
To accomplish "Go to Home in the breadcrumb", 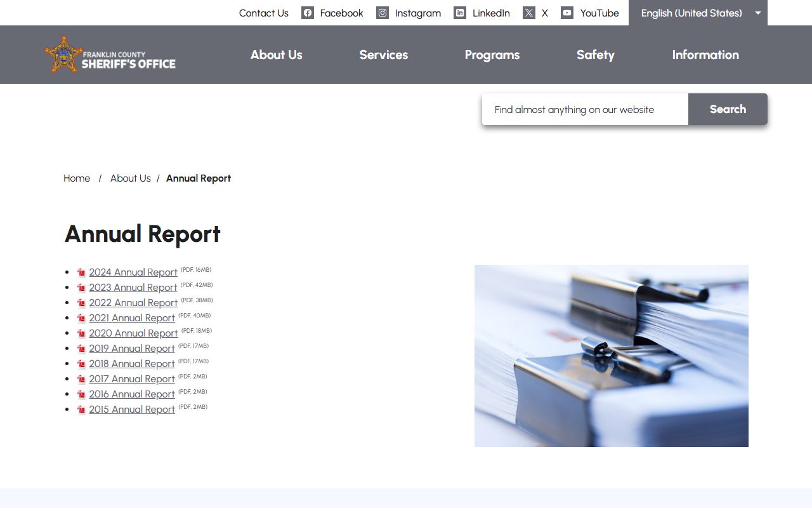I will (77, 178).
